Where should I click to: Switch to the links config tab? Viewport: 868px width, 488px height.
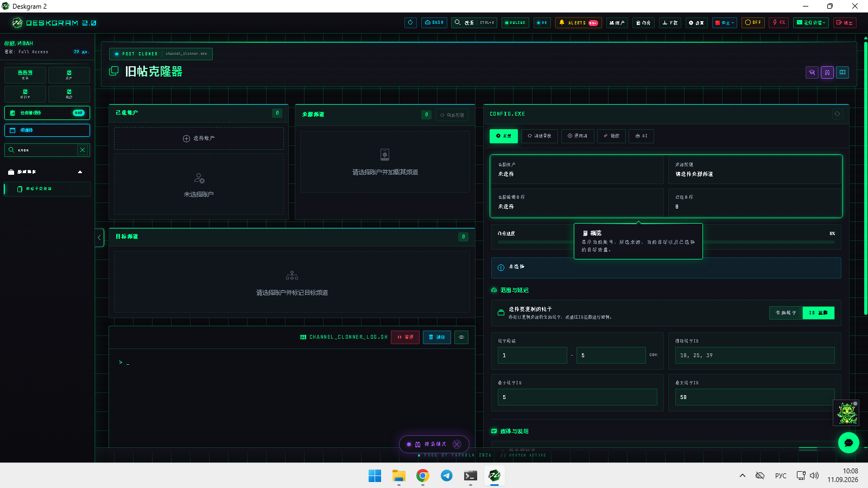click(611, 136)
